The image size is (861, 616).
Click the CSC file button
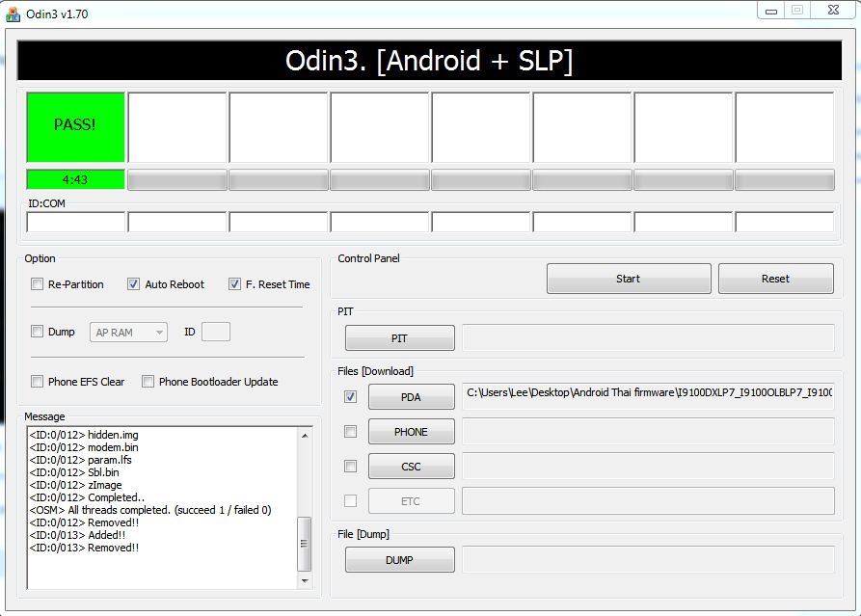[x=411, y=467]
